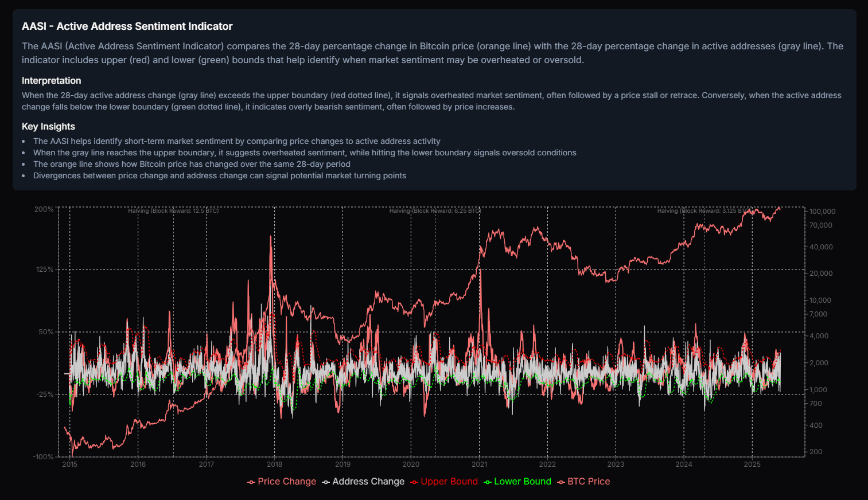Click the 2015 x-axis year label
The height and width of the screenshot is (500, 868).
pos(70,464)
